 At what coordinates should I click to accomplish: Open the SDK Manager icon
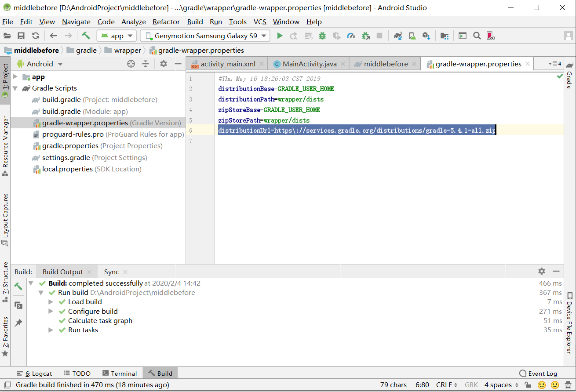coord(426,36)
